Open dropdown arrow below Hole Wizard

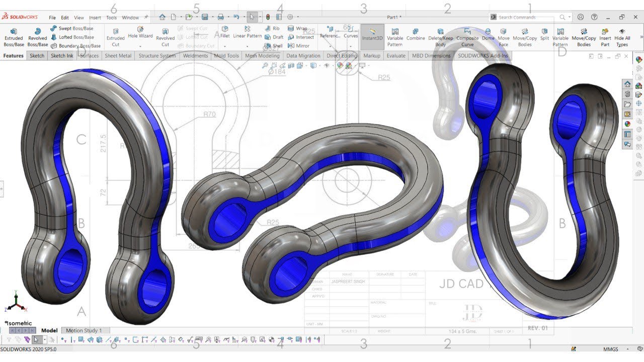click(140, 46)
